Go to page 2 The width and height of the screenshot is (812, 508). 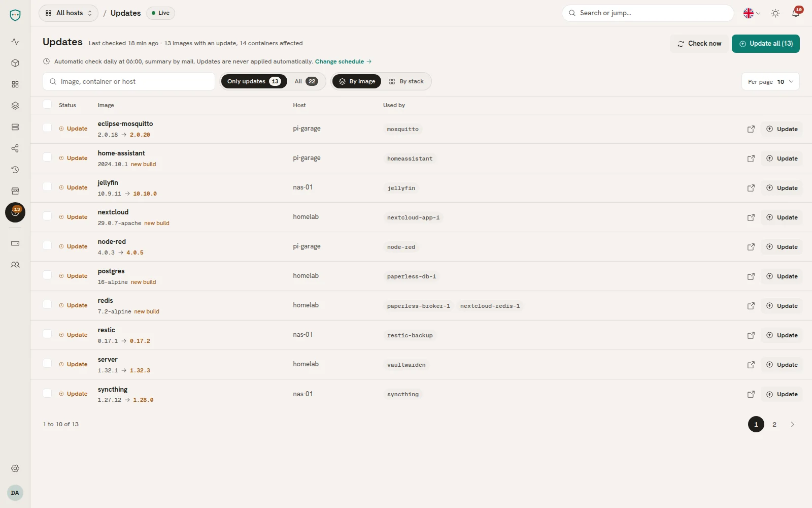pyautogui.click(x=774, y=425)
